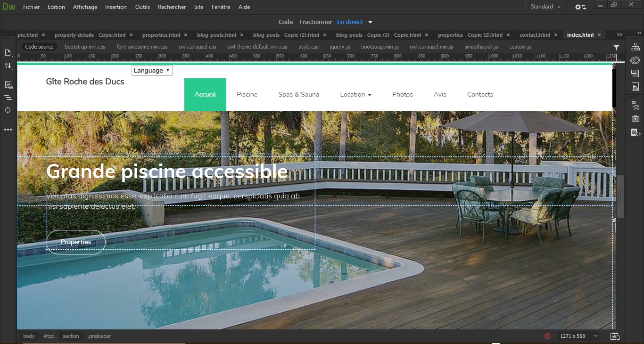Click the crosshair Inspect mode icon
This screenshot has height=344, width=644.
click(x=8, y=110)
